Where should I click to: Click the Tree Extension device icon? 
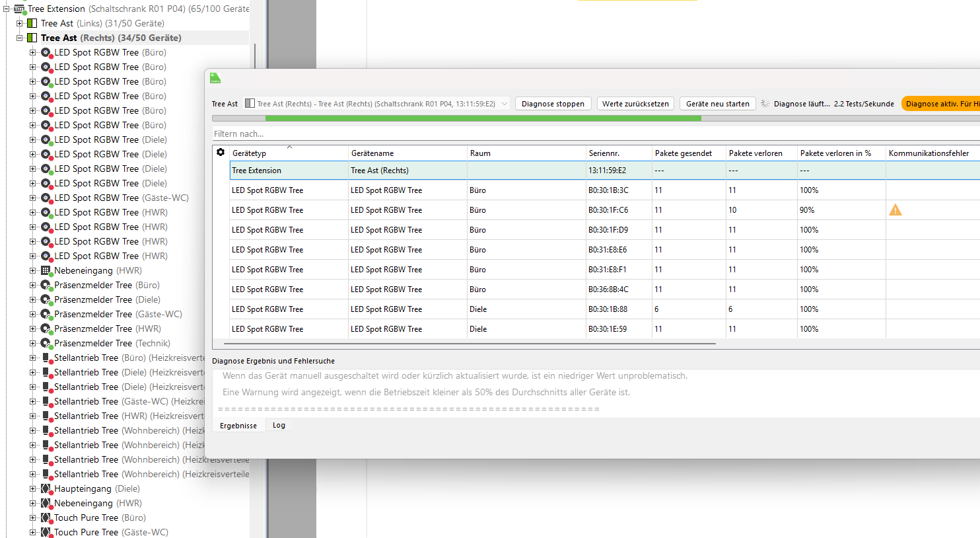(19, 9)
